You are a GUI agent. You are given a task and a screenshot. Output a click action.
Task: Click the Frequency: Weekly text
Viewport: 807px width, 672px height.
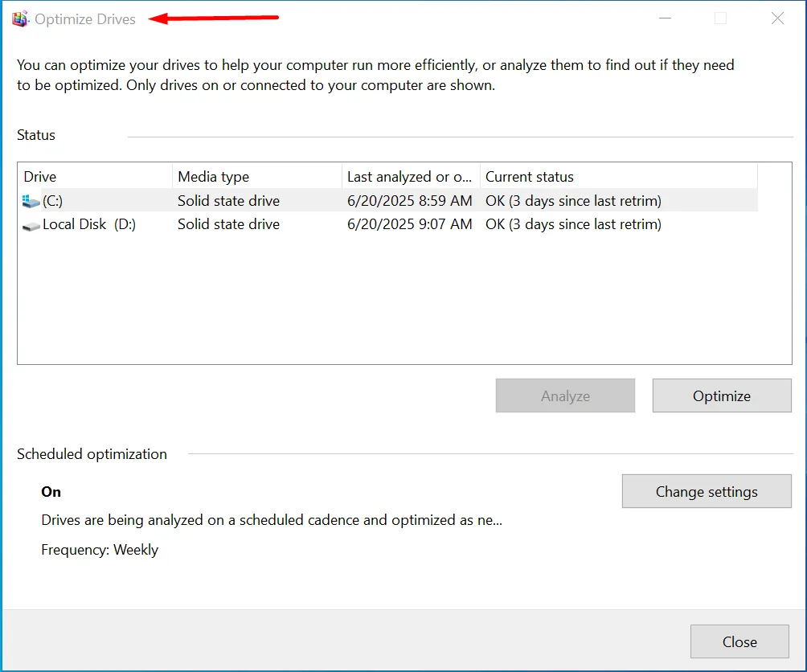(100, 551)
